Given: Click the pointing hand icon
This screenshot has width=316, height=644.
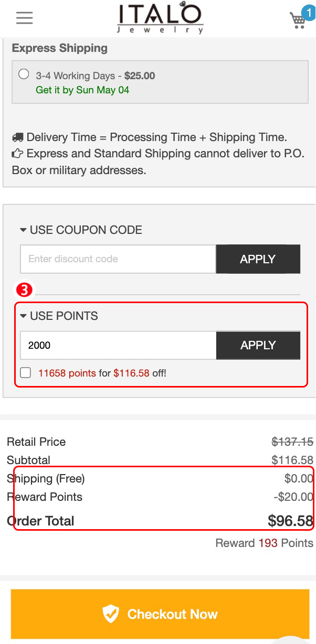Looking at the screenshot, I should coord(17,154).
